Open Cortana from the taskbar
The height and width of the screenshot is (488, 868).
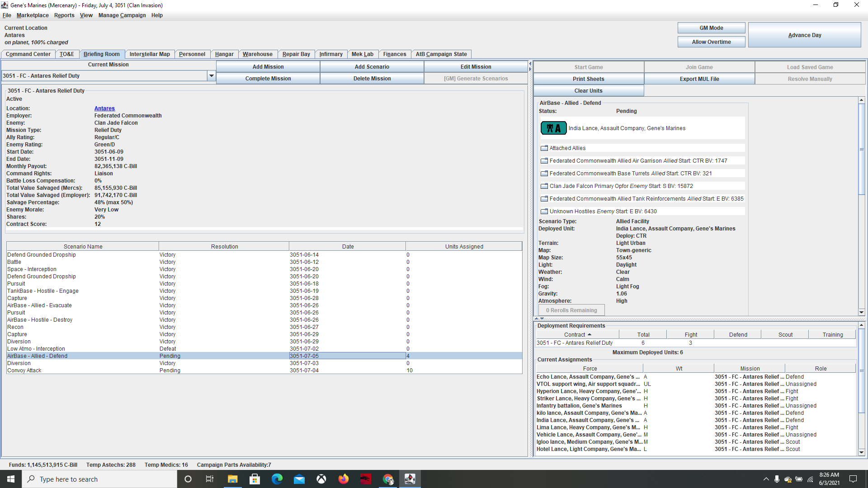pos(188,479)
